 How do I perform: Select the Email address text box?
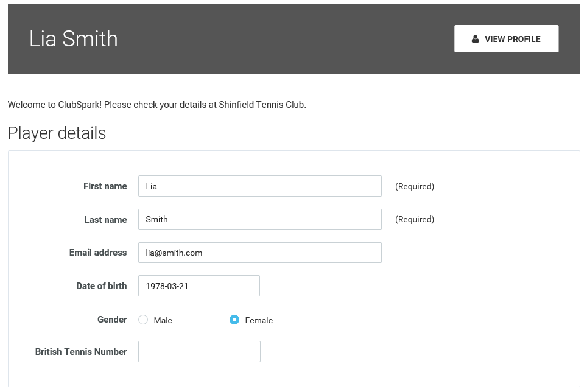(x=259, y=253)
